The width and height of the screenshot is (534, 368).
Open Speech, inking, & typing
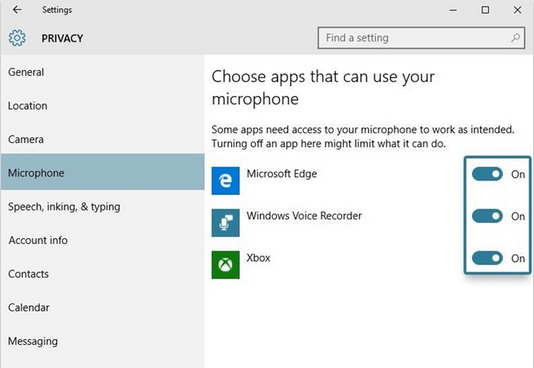tap(102, 207)
